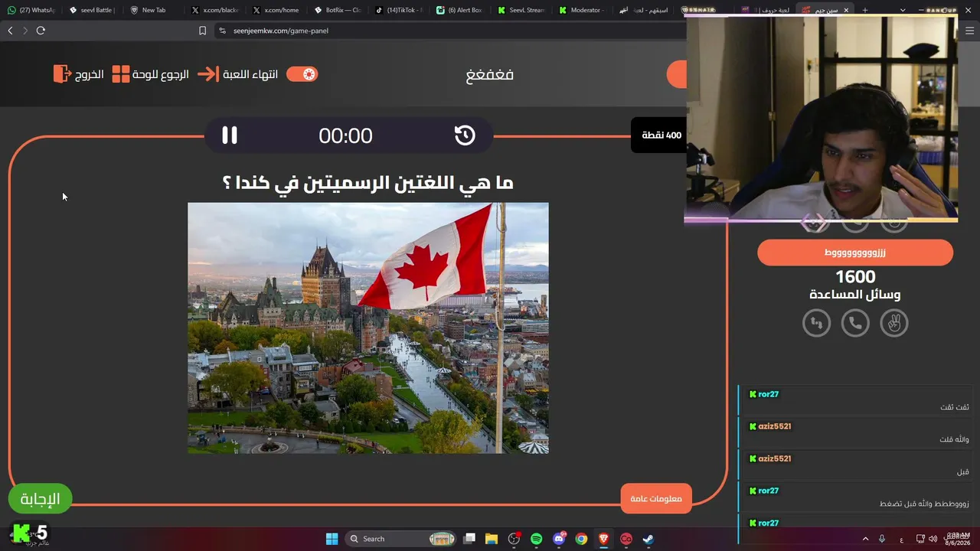Bookmark this page with the bookmark icon

click(202, 31)
